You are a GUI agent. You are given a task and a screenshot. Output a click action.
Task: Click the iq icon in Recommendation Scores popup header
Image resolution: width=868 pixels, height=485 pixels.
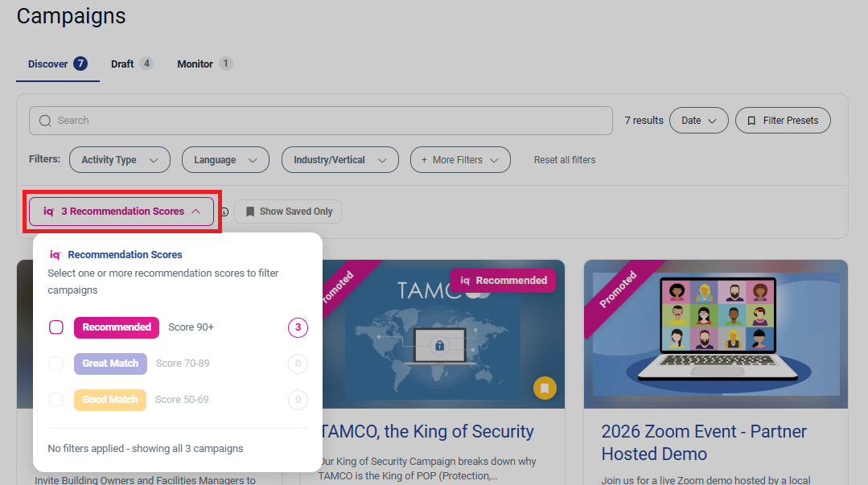[x=55, y=255]
